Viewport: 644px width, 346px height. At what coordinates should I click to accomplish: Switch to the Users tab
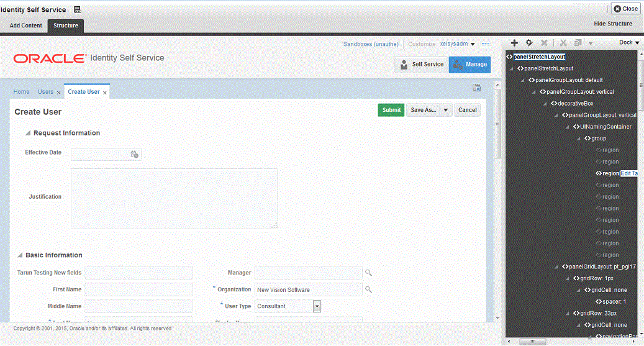coord(45,92)
